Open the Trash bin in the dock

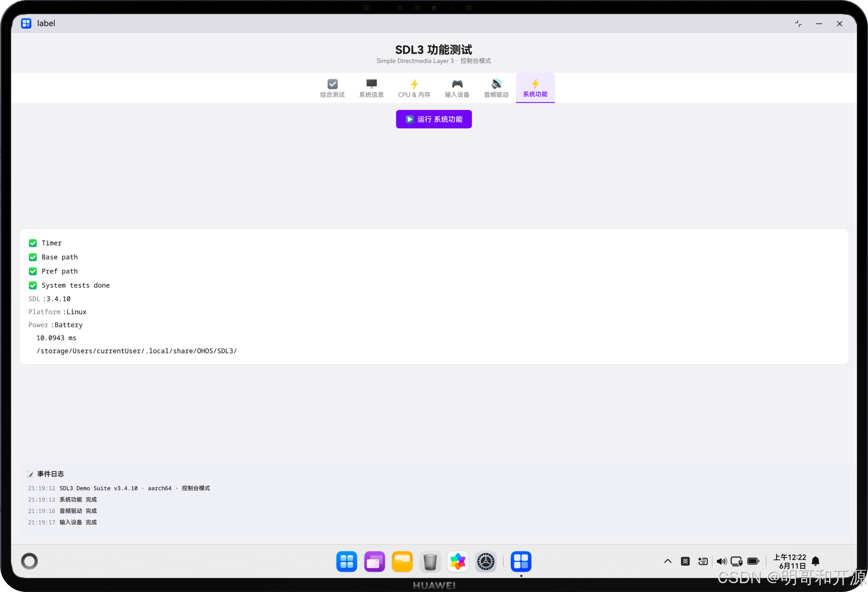(430, 561)
